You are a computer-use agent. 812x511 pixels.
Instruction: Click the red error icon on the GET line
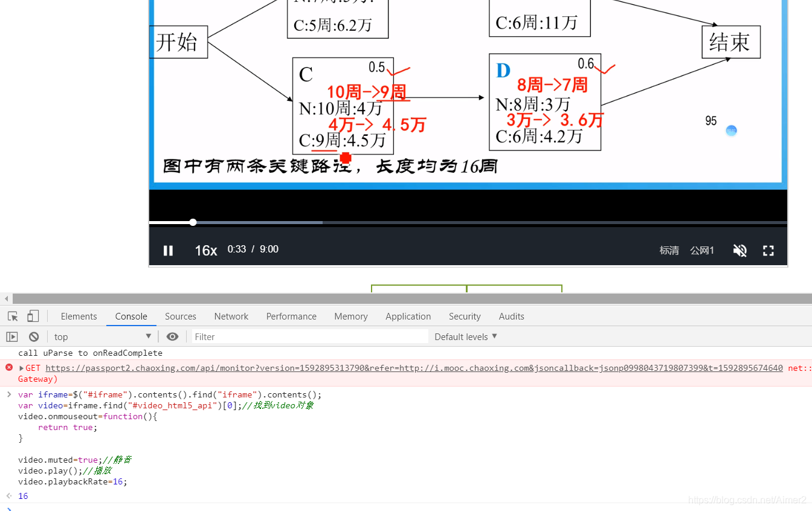tap(8, 367)
